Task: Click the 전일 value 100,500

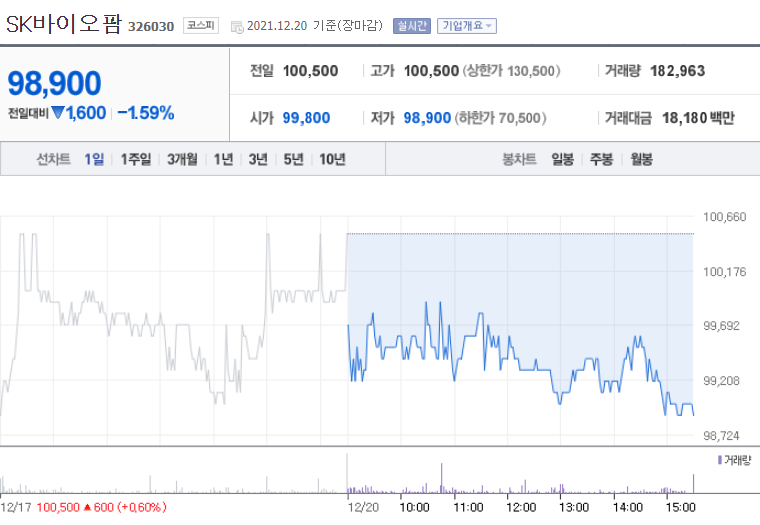Action: 310,71
